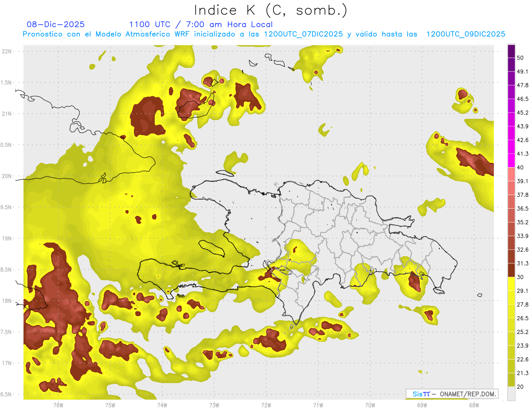Click the "76W" longitude label

(58, 405)
